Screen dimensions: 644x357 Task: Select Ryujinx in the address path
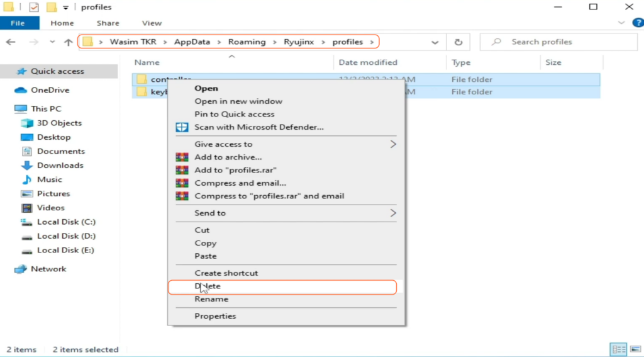pyautogui.click(x=299, y=42)
